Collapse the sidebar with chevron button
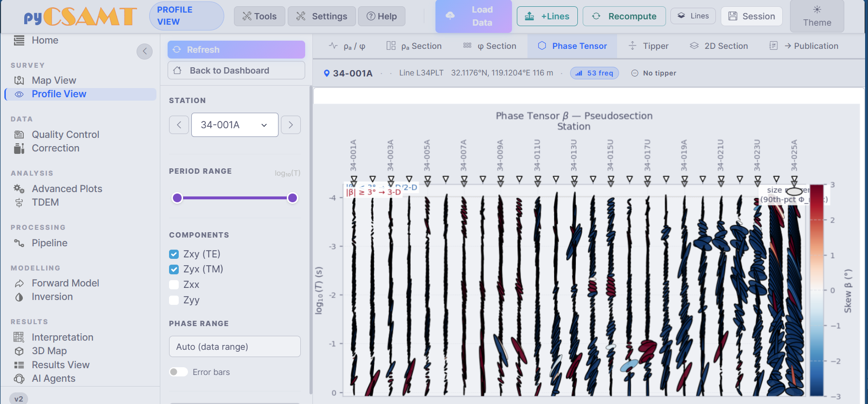This screenshot has width=868, height=404. (x=144, y=51)
